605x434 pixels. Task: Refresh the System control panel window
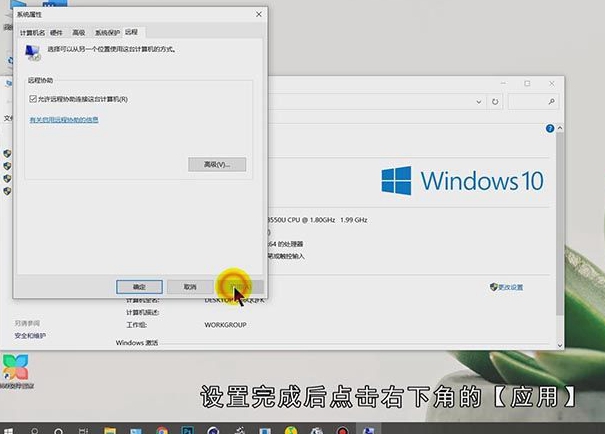[x=495, y=102]
